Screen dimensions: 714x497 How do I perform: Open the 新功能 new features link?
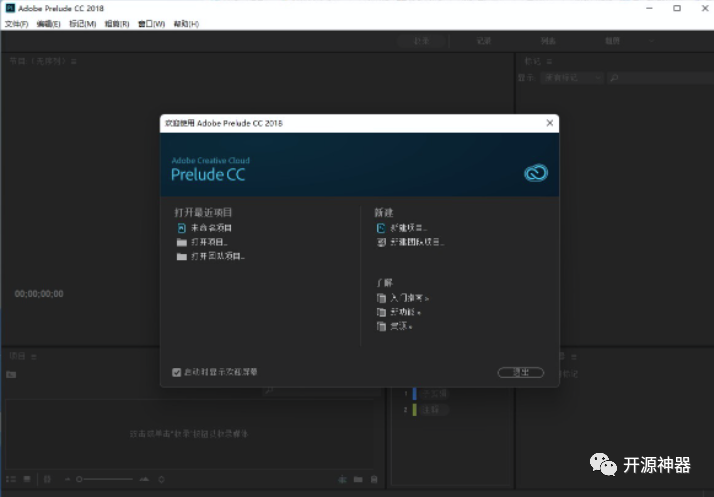coord(405,313)
